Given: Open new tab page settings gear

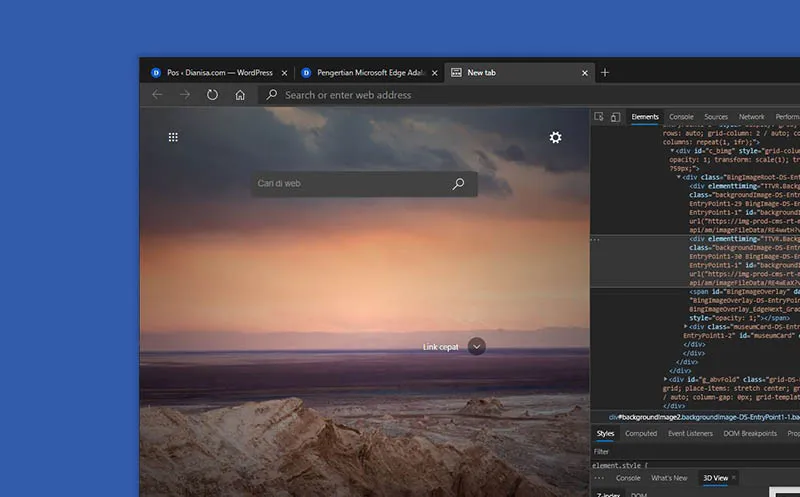Looking at the screenshot, I should 556,137.
